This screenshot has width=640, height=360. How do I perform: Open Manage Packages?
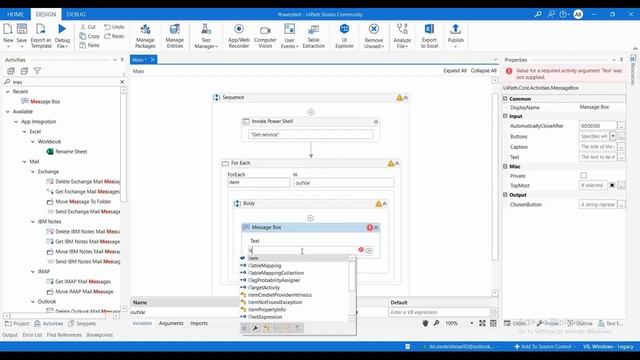tap(145, 36)
